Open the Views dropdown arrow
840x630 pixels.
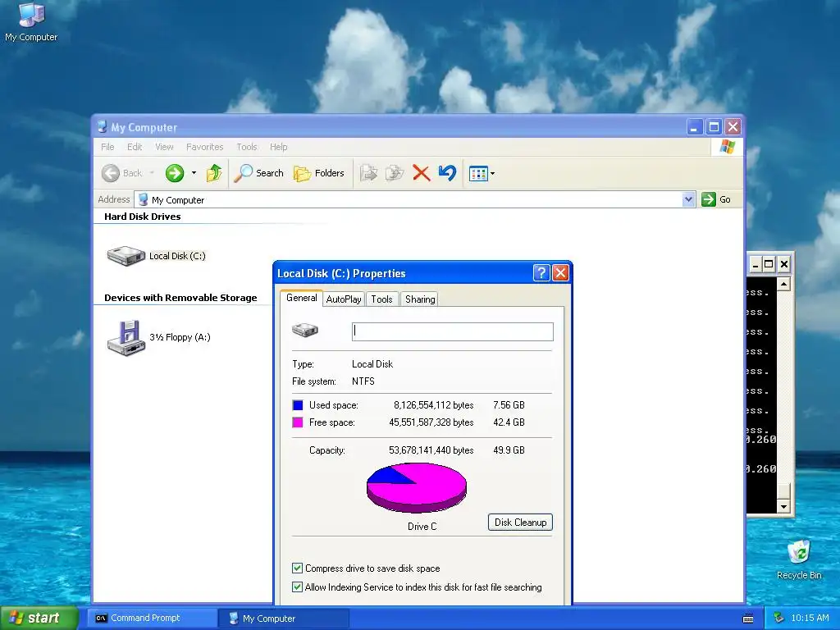tap(492, 174)
